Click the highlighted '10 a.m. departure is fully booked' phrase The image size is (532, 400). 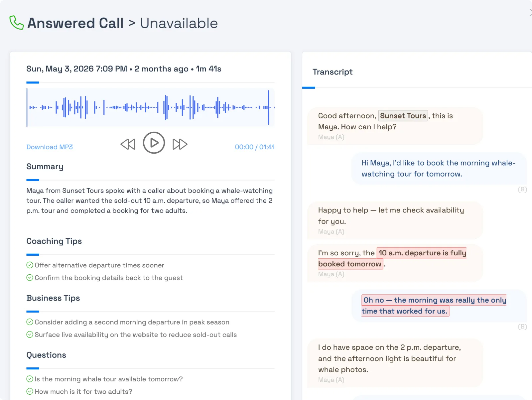[392, 258]
